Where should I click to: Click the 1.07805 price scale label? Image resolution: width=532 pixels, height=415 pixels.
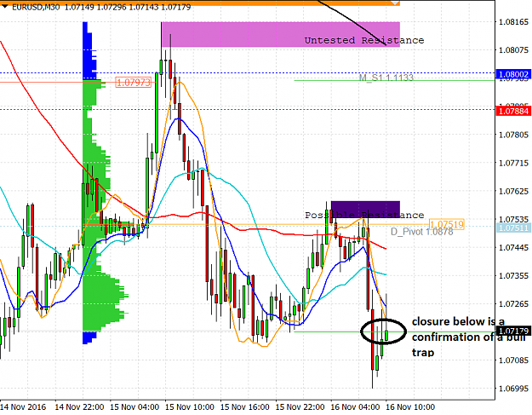[513, 135]
